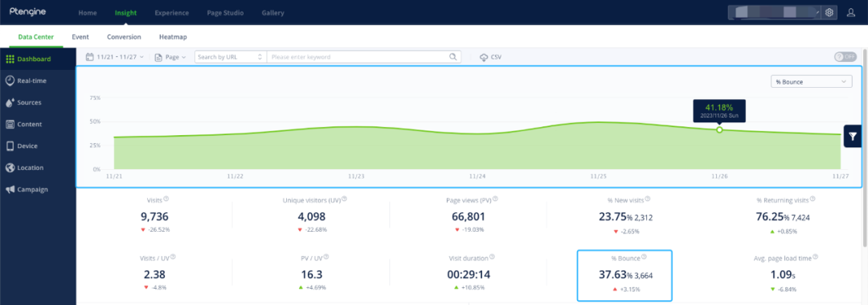Screen dimensions: 868x305
Task: Click info icon next to PV / UV
Action: (326, 258)
